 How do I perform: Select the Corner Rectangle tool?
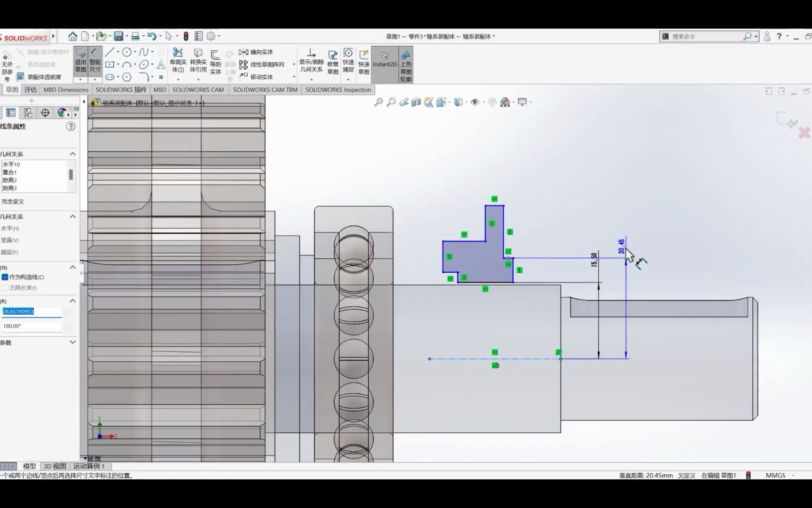pos(109,64)
